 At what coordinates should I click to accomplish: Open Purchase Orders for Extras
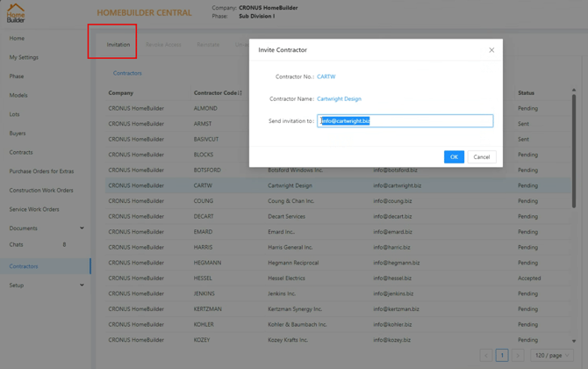41,171
